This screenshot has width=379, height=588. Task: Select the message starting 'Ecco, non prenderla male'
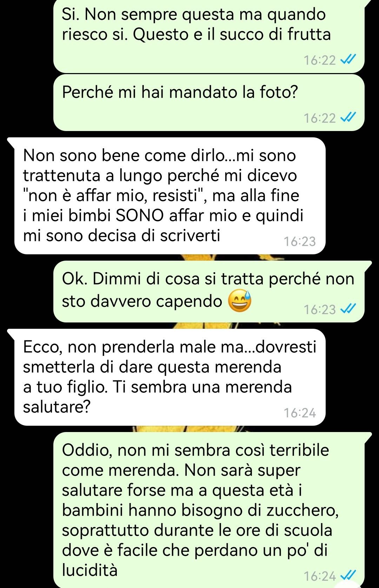(x=170, y=377)
